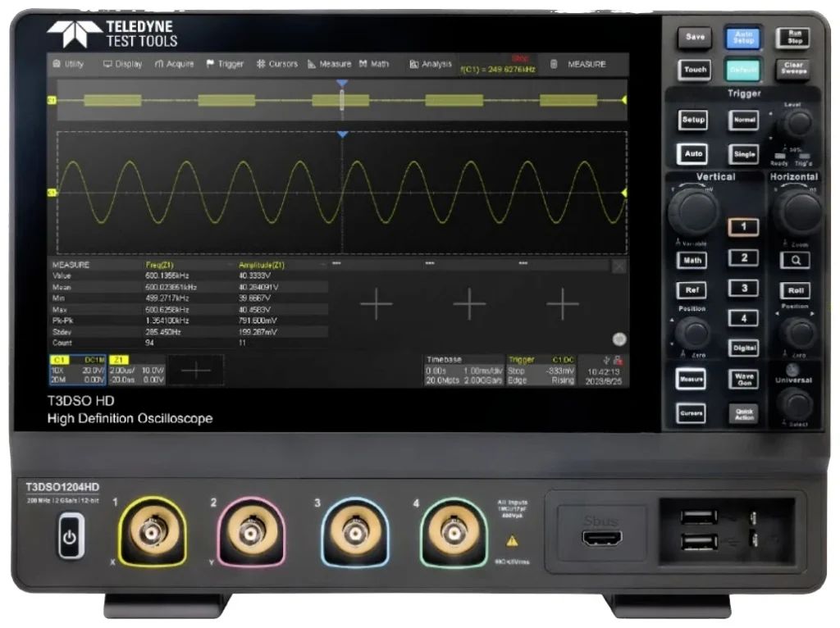This screenshot has width=840, height=628.
Task: Open the Utility menu icon
Action: pyautogui.click(x=57, y=63)
